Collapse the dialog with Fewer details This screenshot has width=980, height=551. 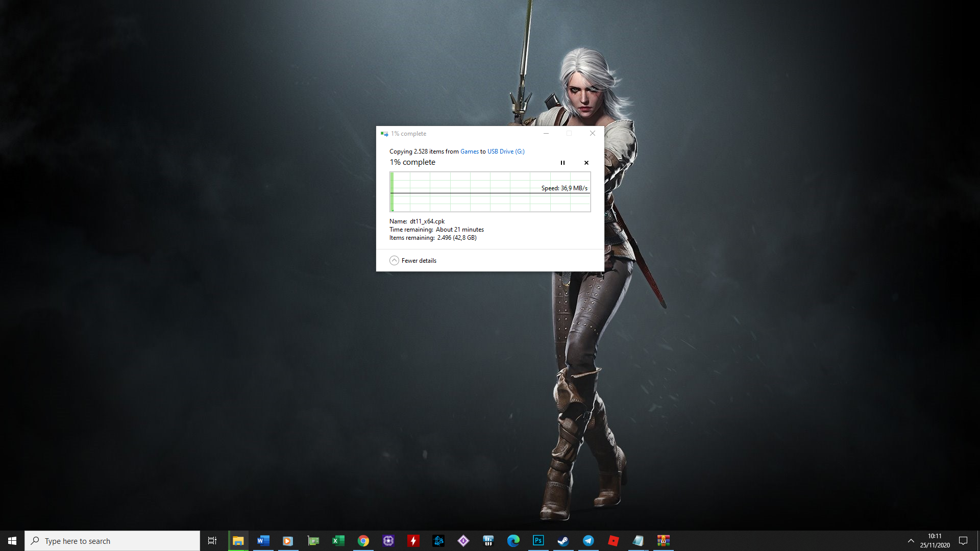point(413,261)
